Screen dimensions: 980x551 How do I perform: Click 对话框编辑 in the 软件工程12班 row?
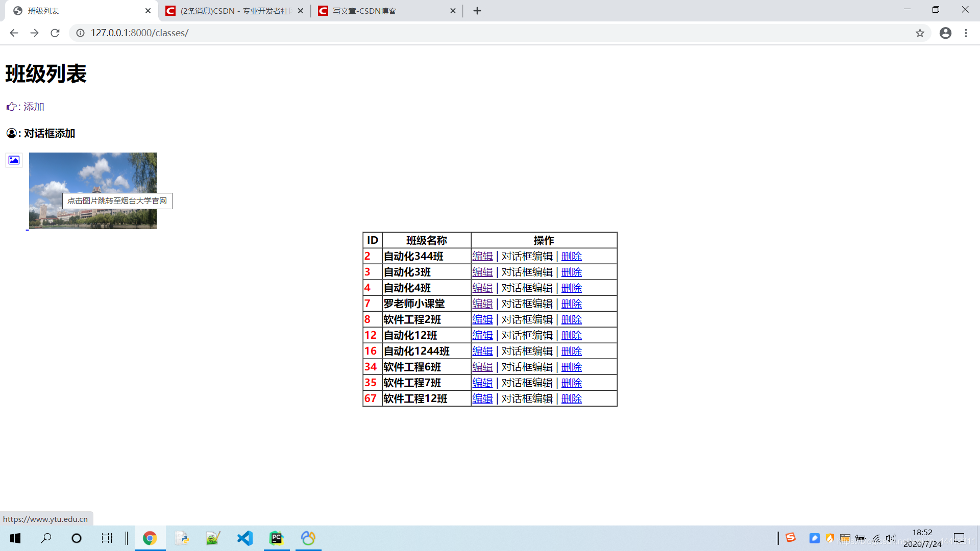pos(527,398)
